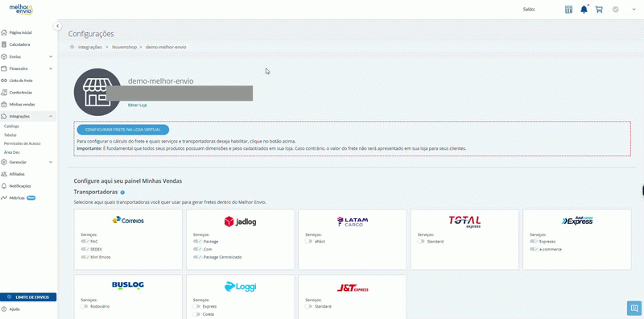The height and width of the screenshot is (319, 644).
Task: Open the Tabelas submenu item
Action: (10, 135)
